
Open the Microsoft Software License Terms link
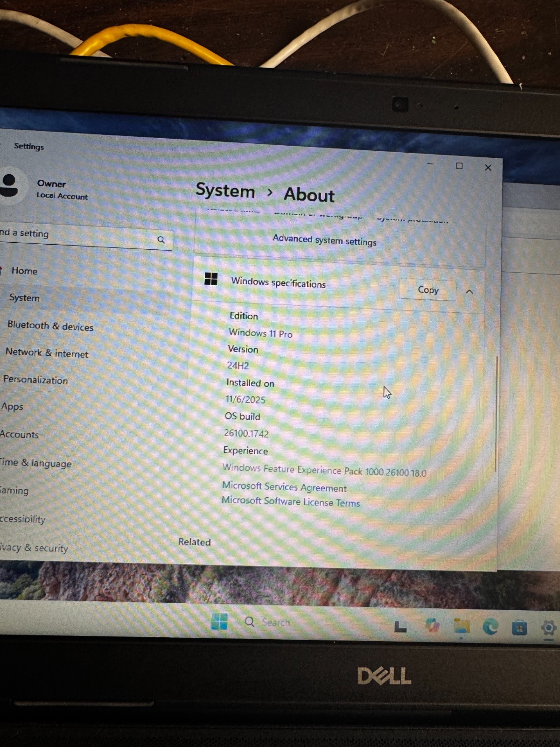point(291,501)
